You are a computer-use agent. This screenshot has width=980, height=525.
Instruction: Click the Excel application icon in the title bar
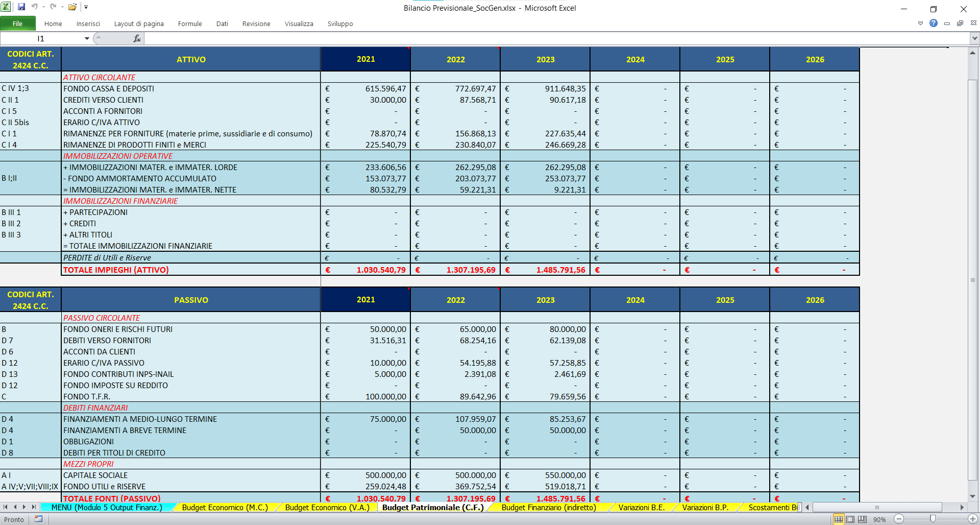pyautogui.click(x=6, y=7)
